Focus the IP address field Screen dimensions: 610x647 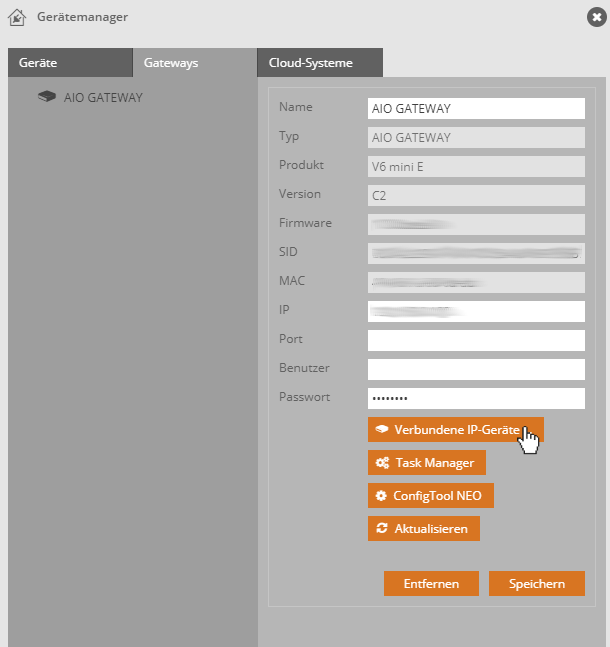[x=476, y=312]
